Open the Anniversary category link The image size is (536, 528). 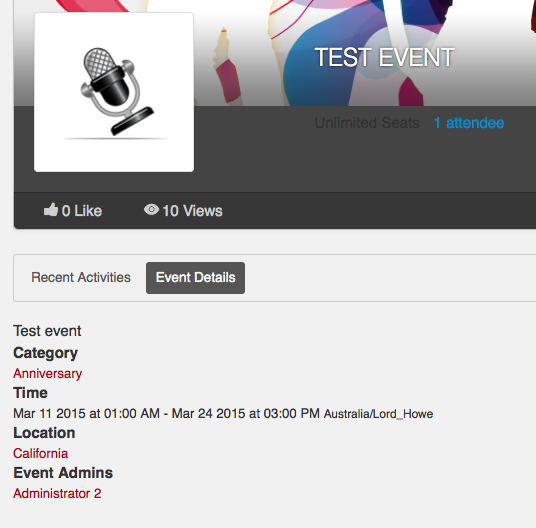(x=48, y=374)
